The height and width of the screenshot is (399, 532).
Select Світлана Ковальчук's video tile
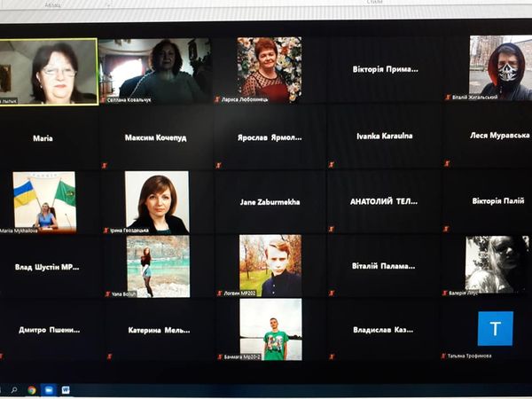[x=154, y=71]
